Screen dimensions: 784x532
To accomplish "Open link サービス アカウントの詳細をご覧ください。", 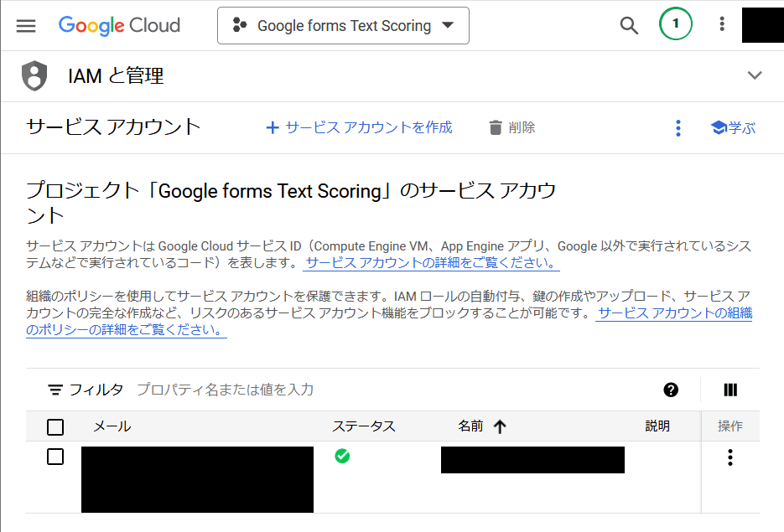I will (x=431, y=263).
